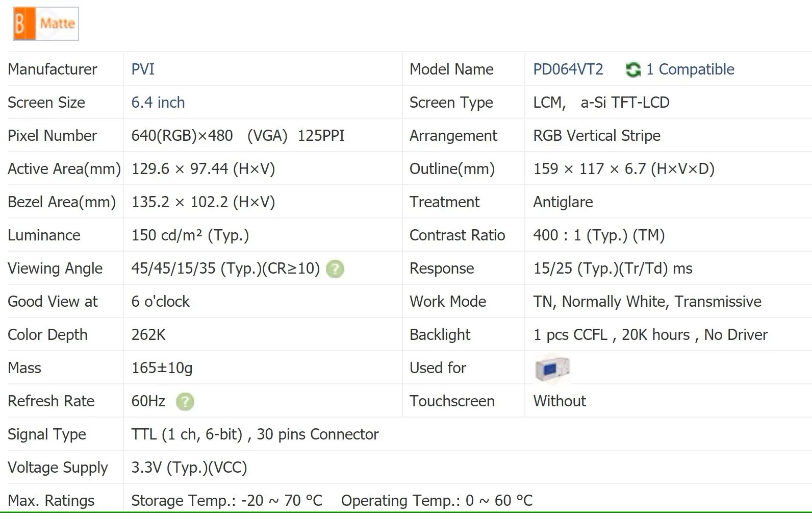Screen dimensions: 812x513
Task: View the 1 Compatible models link
Action: pyautogui.click(x=690, y=69)
